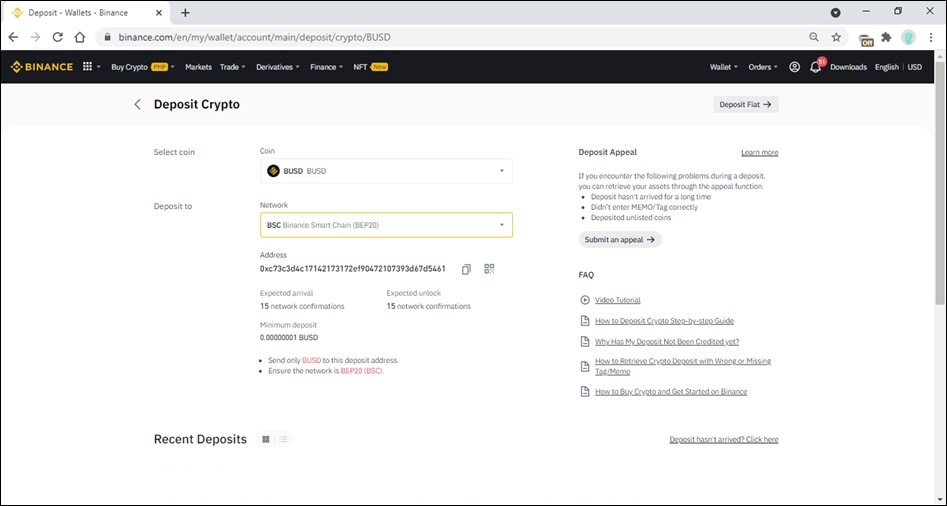Screen dimensions: 947x506
Task: Click the browser address bar URL
Action: [x=254, y=37]
